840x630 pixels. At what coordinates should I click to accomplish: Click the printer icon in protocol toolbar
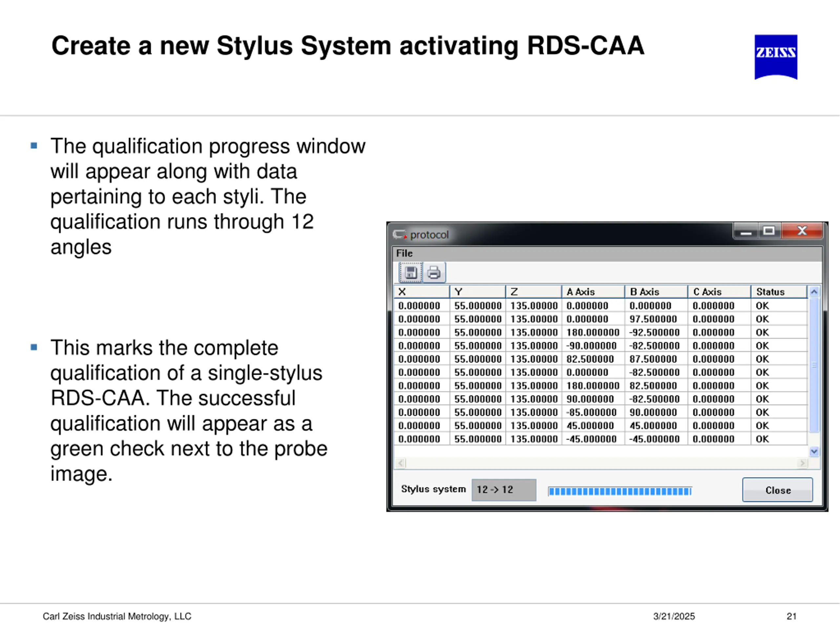434,273
